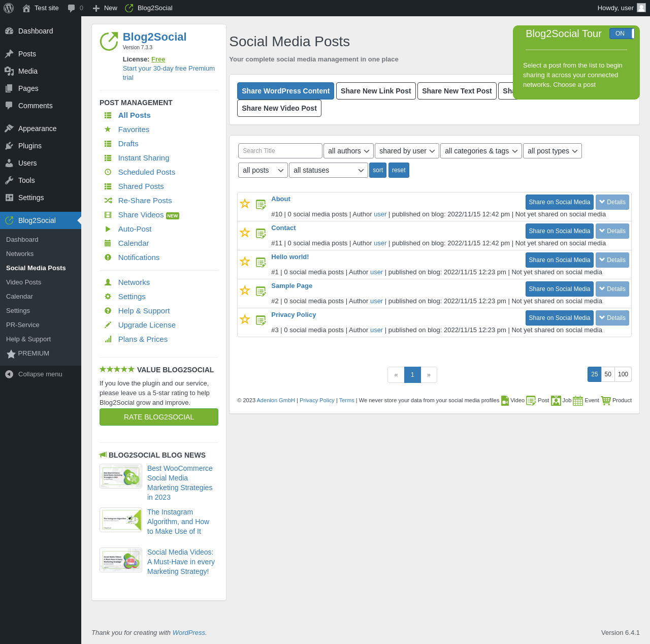This screenshot has height=644, width=650.
Task: Expand Details for the Privacy Policy post
Action: coord(612,318)
